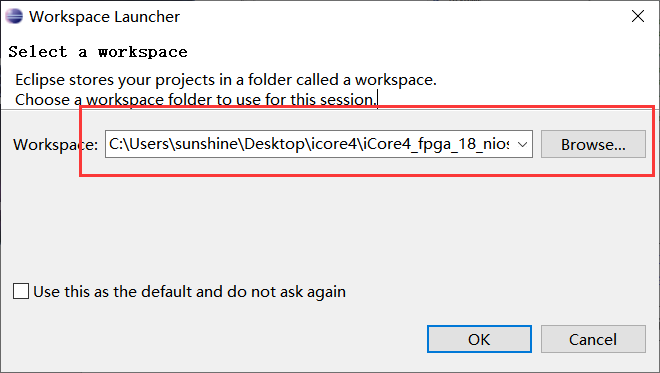
Task: Place cursor on "iCore4_fpga_18_nios" in path
Action: point(435,144)
